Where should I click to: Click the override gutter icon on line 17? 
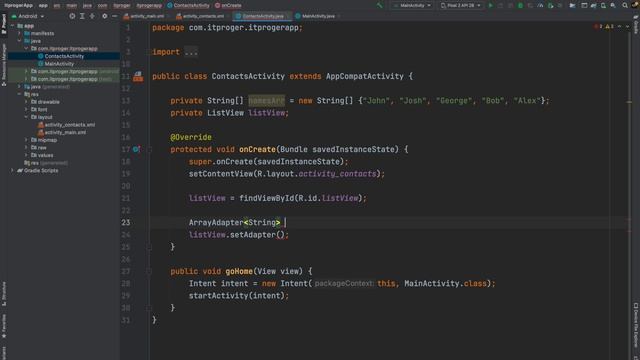[x=137, y=149]
